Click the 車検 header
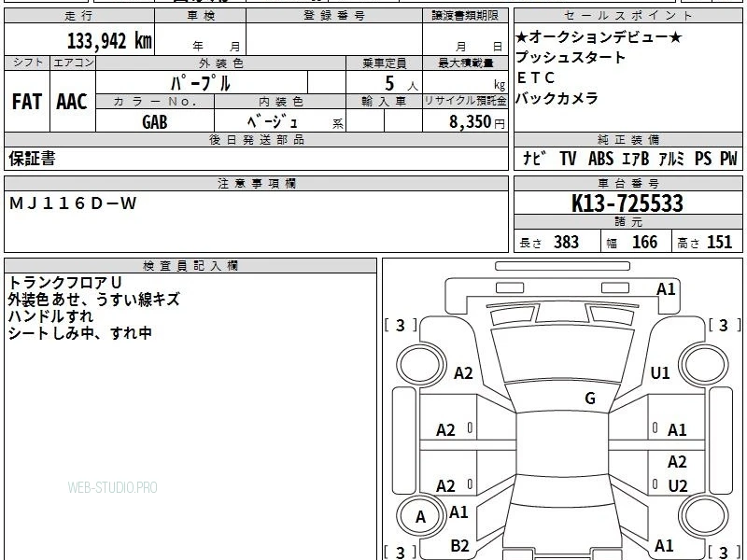Image resolution: width=747 pixels, height=560 pixels. [x=201, y=16]
